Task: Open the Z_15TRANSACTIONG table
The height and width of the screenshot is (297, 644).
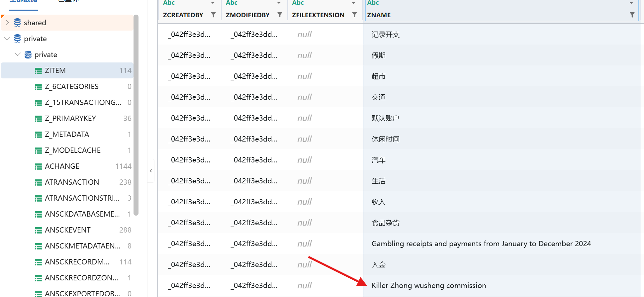Action: point(67,102)
